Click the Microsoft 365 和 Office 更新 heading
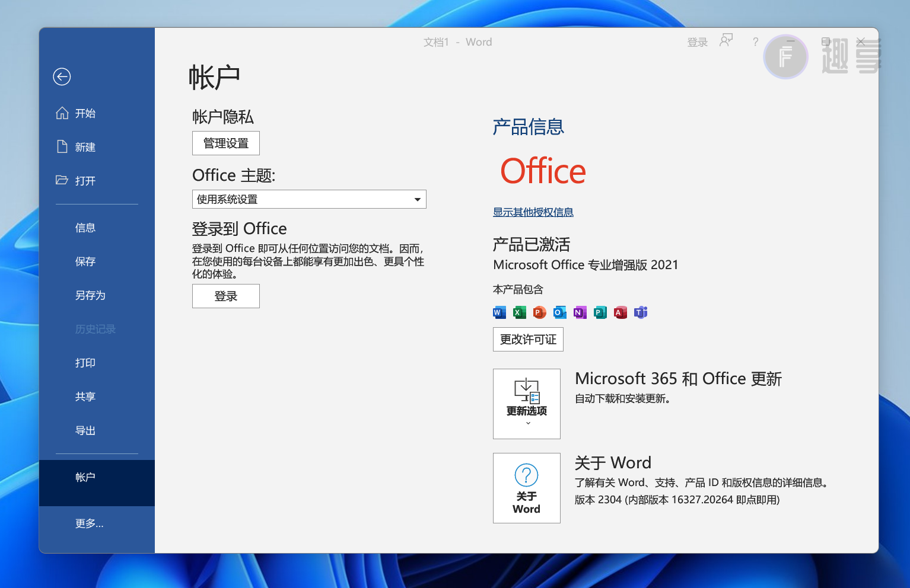This screenshot has height=588, width=910. pos(678,379)
